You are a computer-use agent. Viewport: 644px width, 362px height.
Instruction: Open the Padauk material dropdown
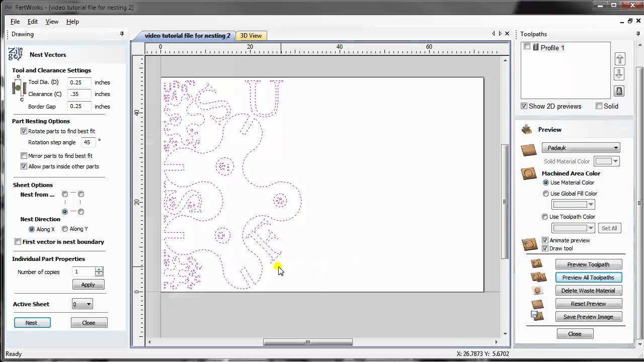click(x=581, y=148)
